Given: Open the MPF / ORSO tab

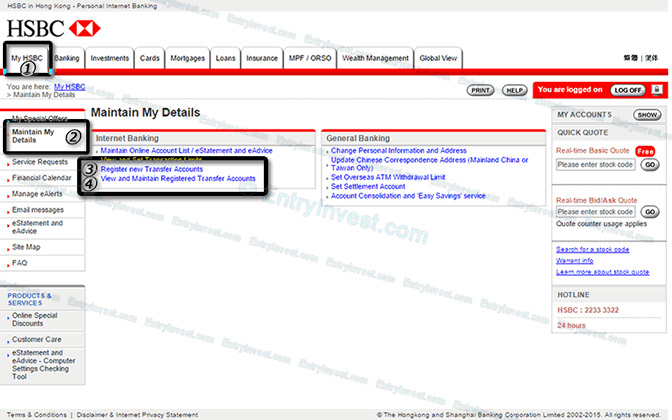Looking at the screenshot, I should pyautogui.click(x=310, y=58).
